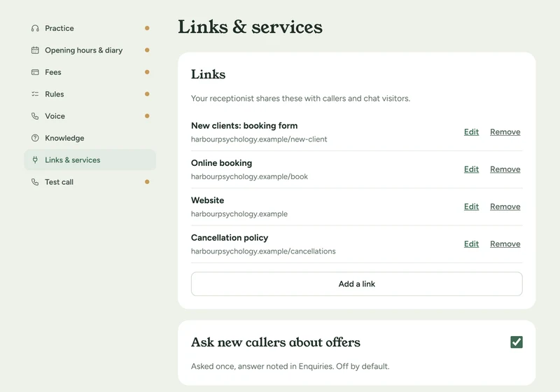Click the URL harbourpsychology.example/cancellations
The image size is (560, 392).
pyautogui.click(x=263, y=251)
